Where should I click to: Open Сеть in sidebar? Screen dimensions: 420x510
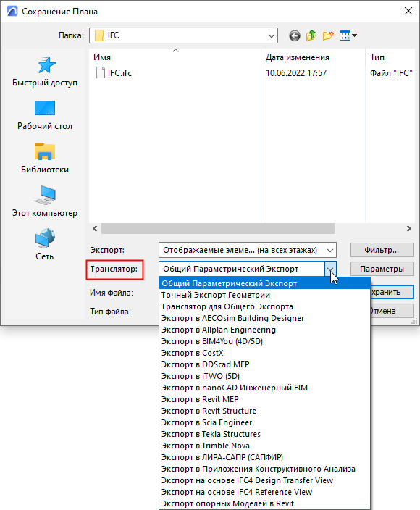(x=45, y=245)
